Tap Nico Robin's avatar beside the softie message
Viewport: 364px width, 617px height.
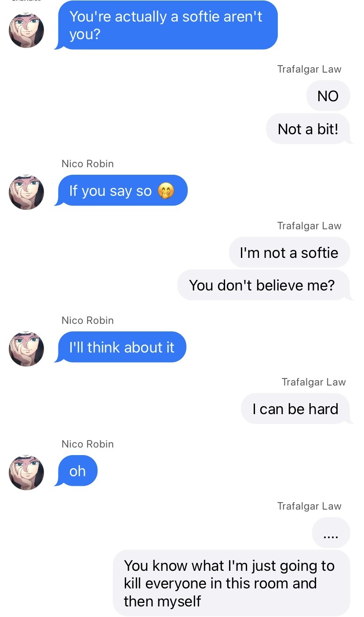[x=26, y=30]
